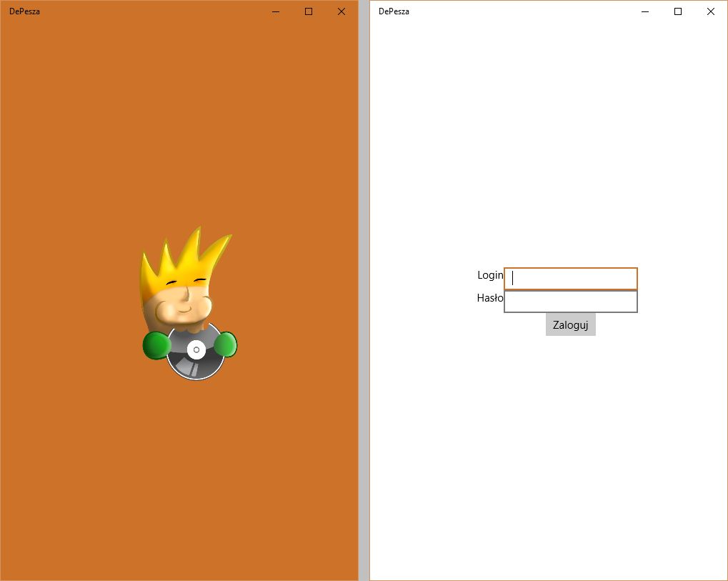Click the "Hasło" label text
728x581 pixels.
(x=490, y=298)
